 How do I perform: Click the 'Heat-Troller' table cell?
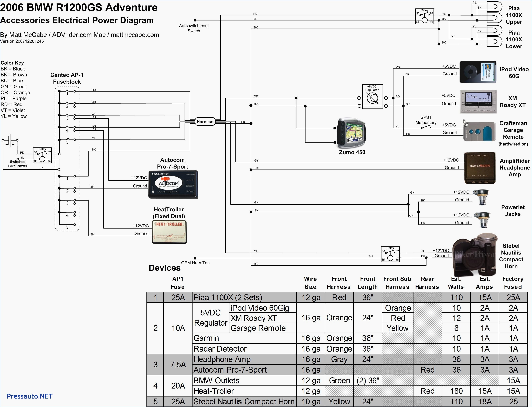244,391
